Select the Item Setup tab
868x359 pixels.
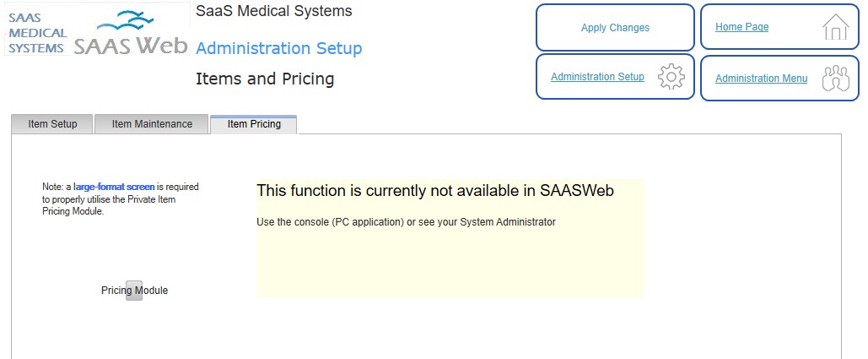click(52, 124)
